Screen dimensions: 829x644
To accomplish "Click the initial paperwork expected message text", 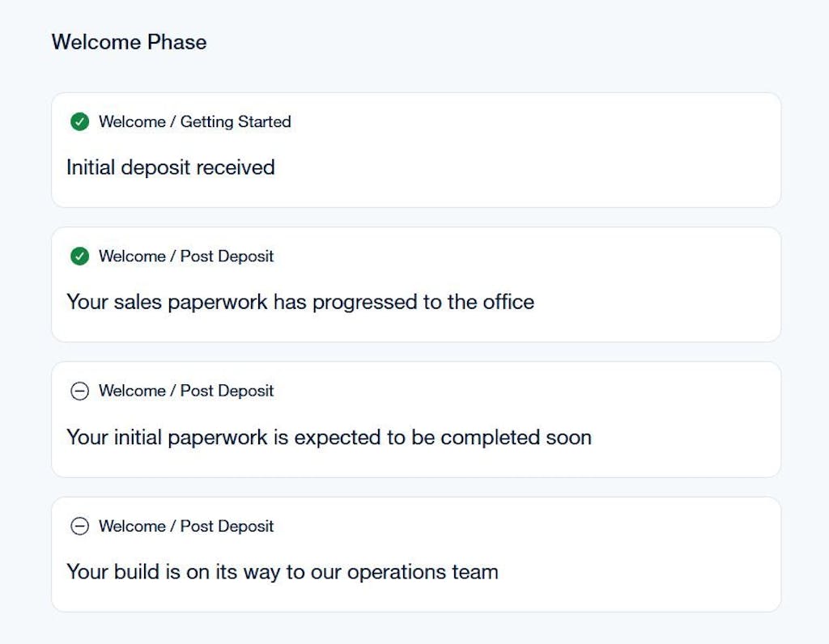I will tap(329, 437).
